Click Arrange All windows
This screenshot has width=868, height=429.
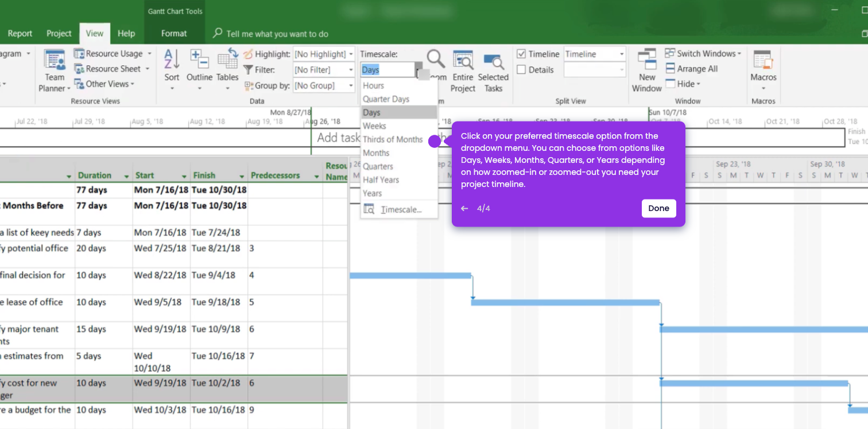click(692, 68)
